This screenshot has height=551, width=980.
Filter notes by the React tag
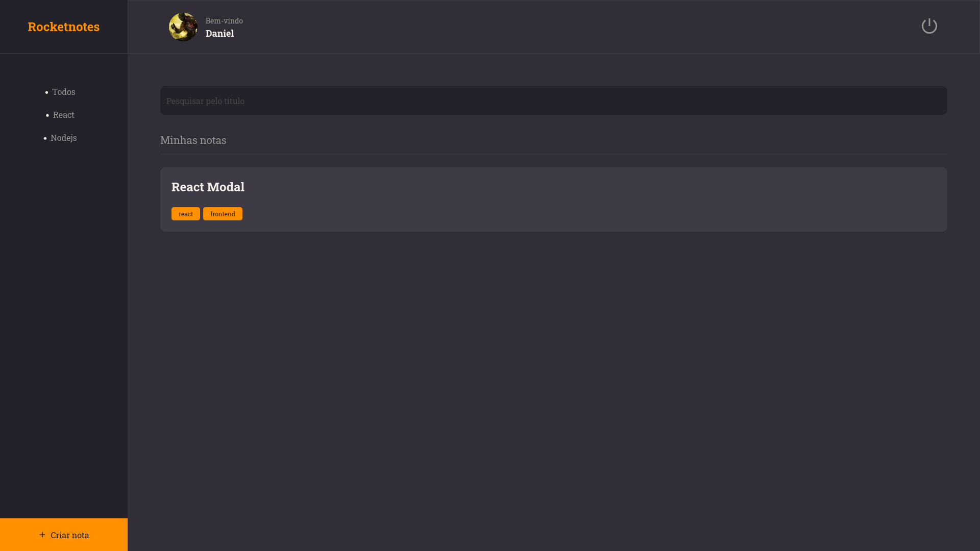63,115
